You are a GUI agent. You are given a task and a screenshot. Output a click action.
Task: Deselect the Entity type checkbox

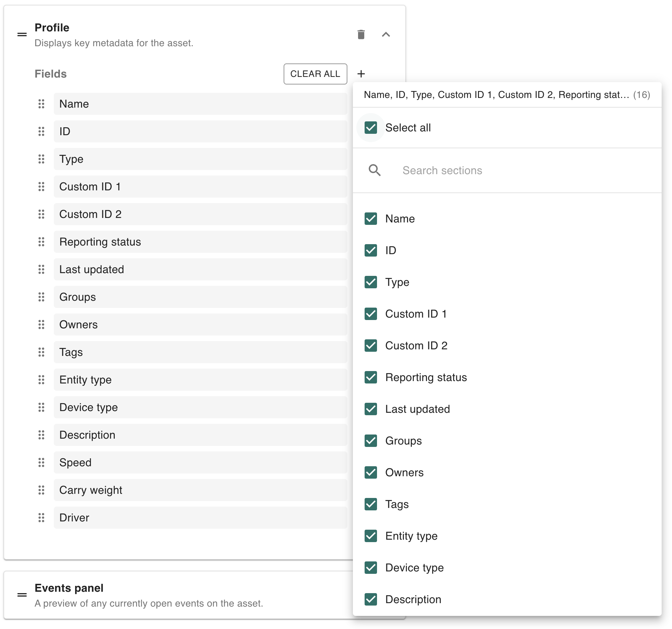coord(371,536)
